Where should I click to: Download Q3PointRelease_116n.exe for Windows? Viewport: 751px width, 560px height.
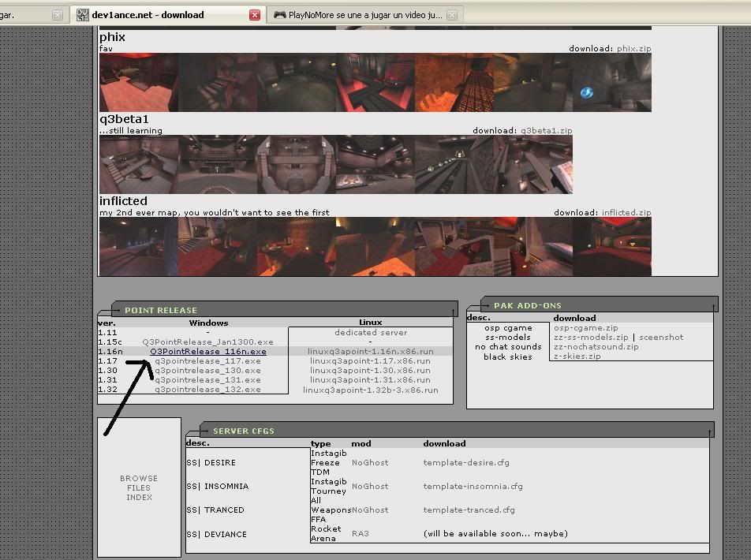click(x=208, y=351)
